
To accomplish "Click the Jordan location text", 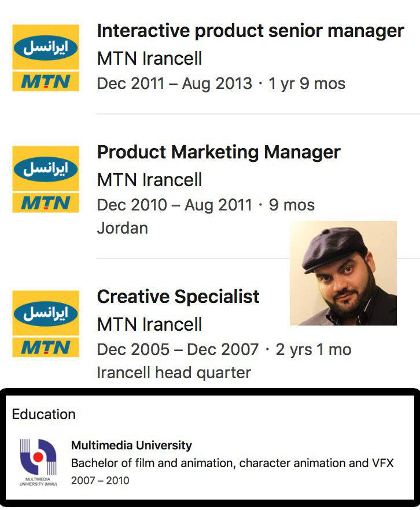I will click(x=122, y=228).
